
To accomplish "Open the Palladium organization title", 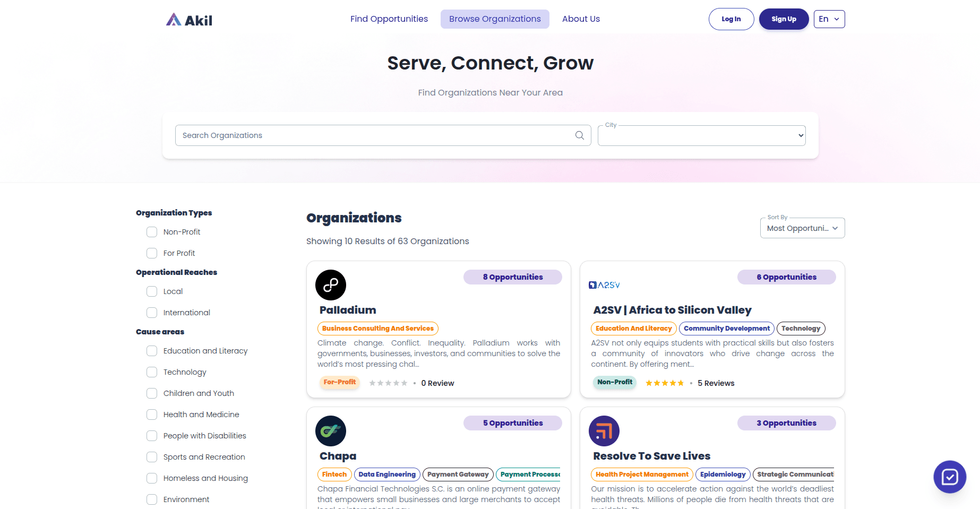I will [x=348, y=310].
